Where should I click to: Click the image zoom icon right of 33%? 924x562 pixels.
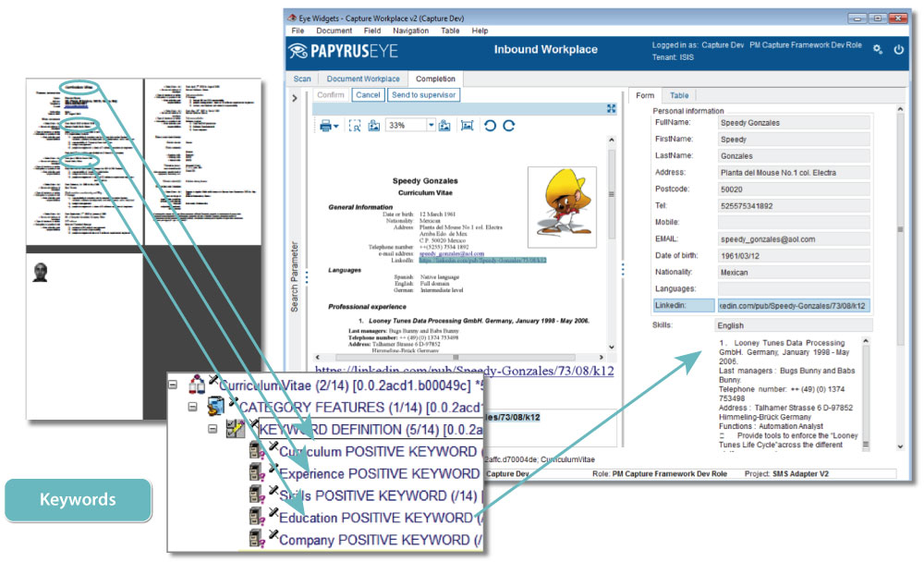[x=445, y=125]
